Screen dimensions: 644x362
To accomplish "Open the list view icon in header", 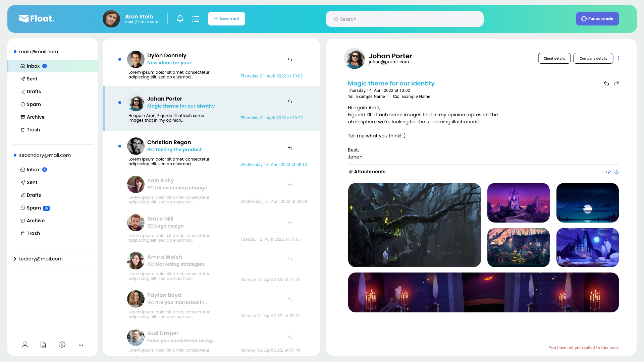I will [x=196, y=19].
